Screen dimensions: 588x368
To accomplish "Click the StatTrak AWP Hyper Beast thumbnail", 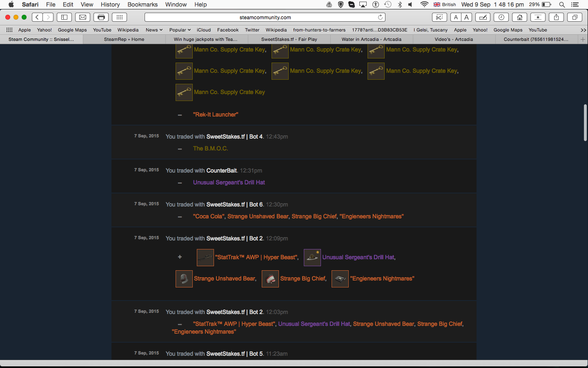I will (x=205, y=258).
